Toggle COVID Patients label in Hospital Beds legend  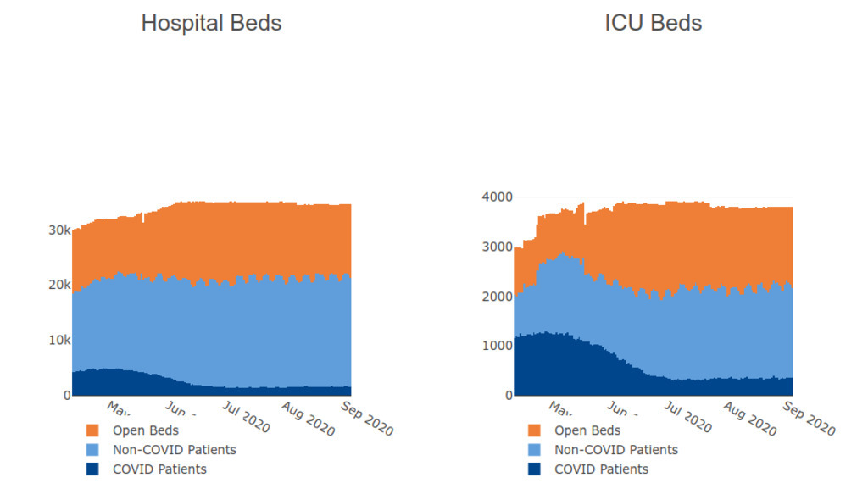click(x=159, y=469)
